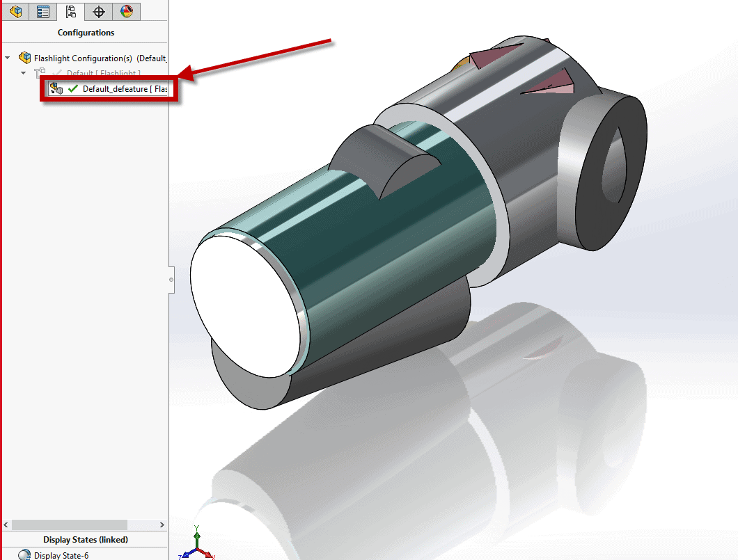Select Display State-6
The width and height of the screenshot is (738, 560).
[61, 555]
